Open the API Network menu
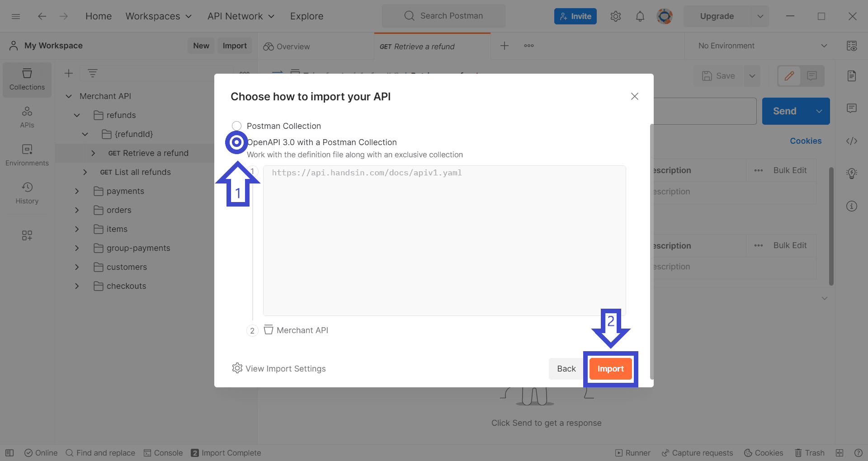The height and width of the screenshot is (461, 868). pos(241,16)
